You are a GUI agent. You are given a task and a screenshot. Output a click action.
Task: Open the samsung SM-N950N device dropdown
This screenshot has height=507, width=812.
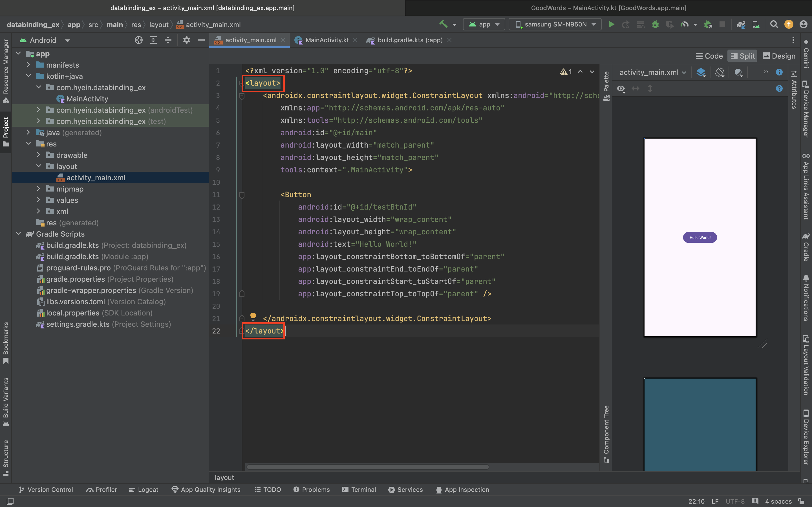556,25
